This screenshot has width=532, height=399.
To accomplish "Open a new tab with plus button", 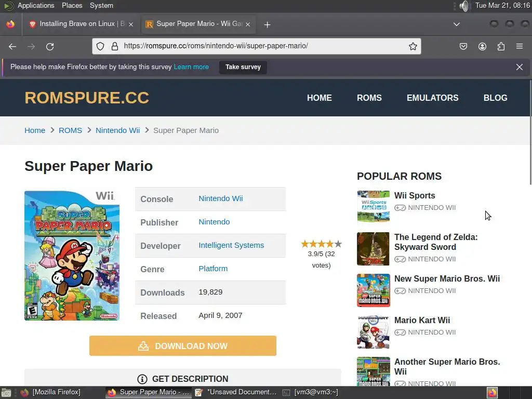I will coord(267,24).
